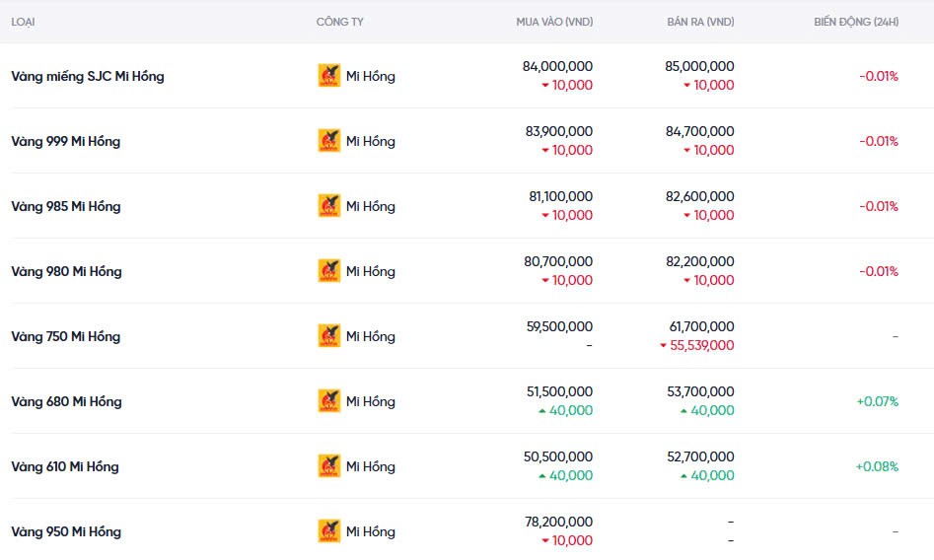Screen dimensions: 934x560
Task: Click the Mi Hồng logo in the Vàng miếng SJC row
Action: [328, 76]
